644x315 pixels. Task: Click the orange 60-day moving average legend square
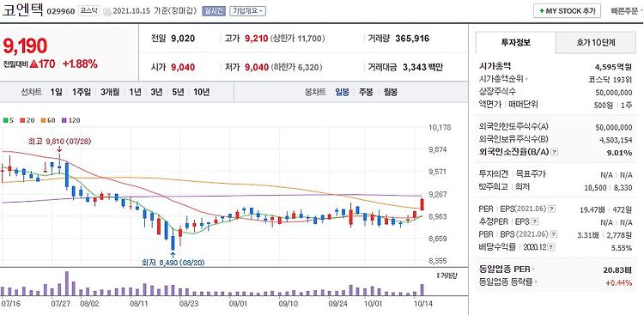43,120
